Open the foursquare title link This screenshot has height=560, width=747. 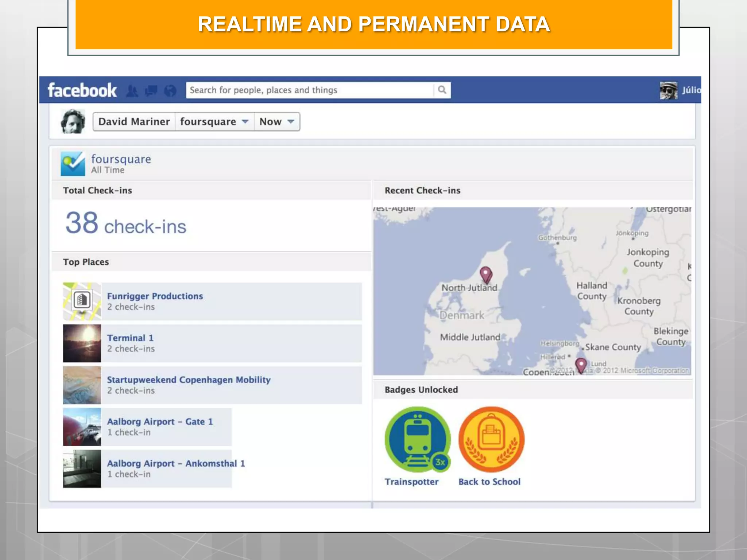tap(121, 159)
